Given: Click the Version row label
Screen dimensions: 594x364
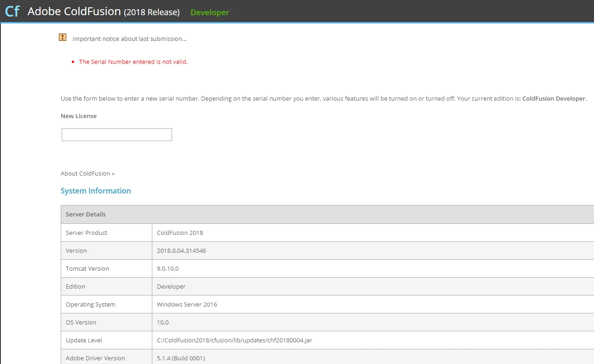Looking at the screenshot, I should [x=76, y=250].
